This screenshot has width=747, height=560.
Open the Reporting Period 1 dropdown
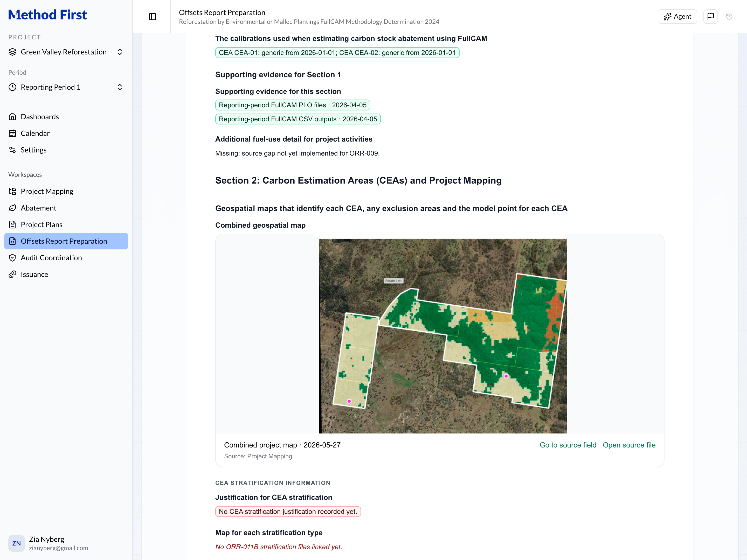tap(66, 87)
